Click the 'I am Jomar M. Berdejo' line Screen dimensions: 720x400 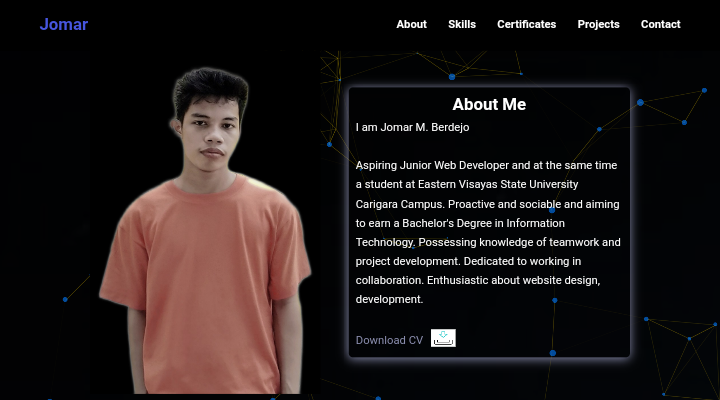click(412, 127)
